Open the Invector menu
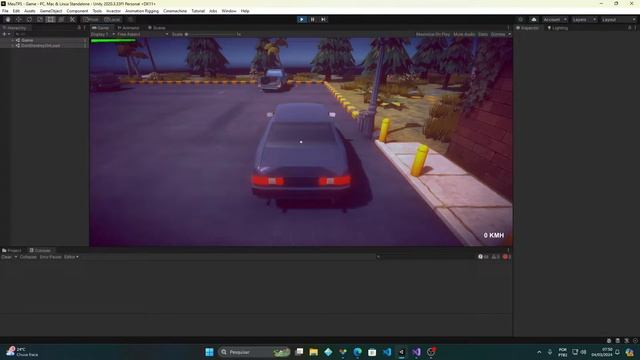The width and height of the screenshot is (640, 360). 113,11
